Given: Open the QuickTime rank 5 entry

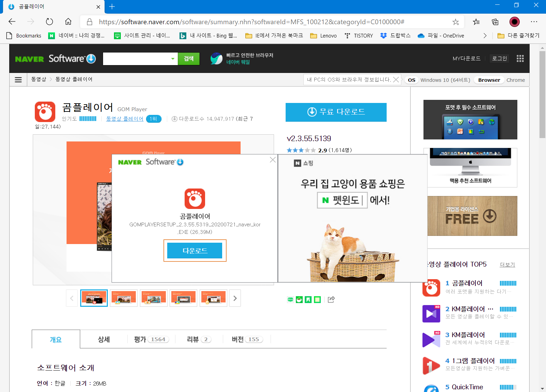Looking at the screenshot, I should point(469,388).
